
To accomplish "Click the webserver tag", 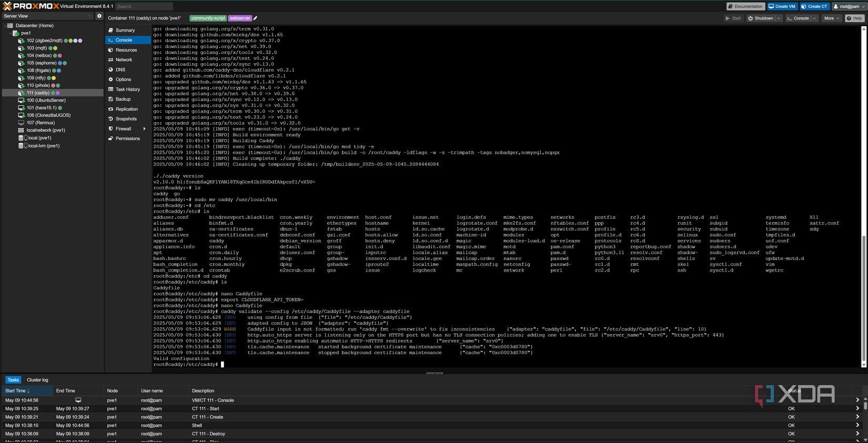I will pos(240,18).
